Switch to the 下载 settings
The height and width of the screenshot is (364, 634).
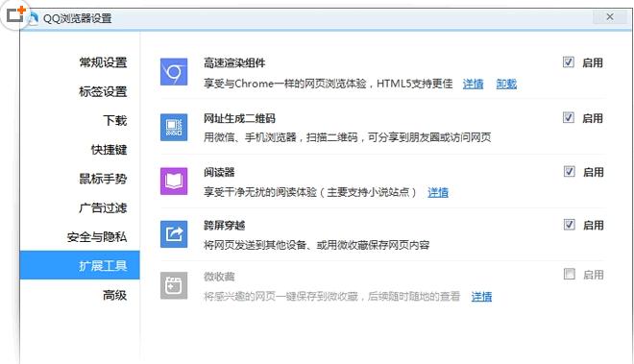115,120
